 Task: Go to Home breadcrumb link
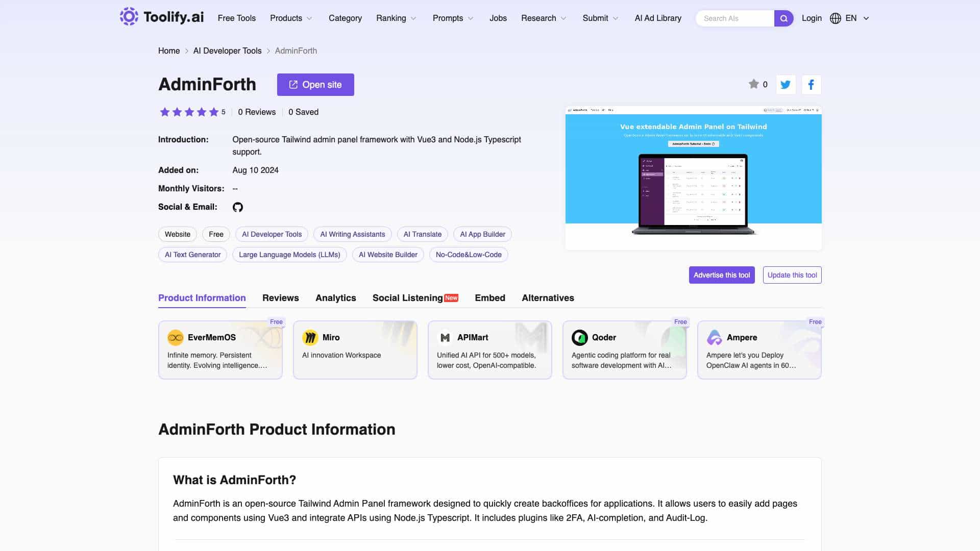[x=169, y=51]
